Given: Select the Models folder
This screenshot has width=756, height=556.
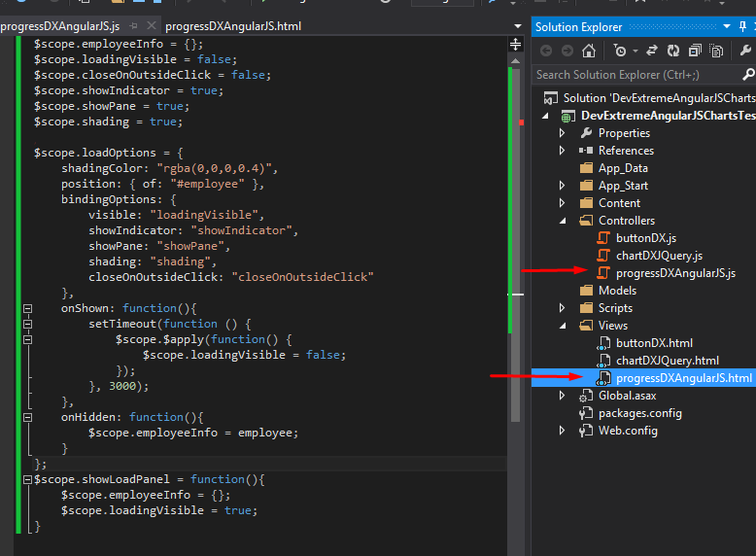Looking at the screenshot, I should click(x=617, y=291).
